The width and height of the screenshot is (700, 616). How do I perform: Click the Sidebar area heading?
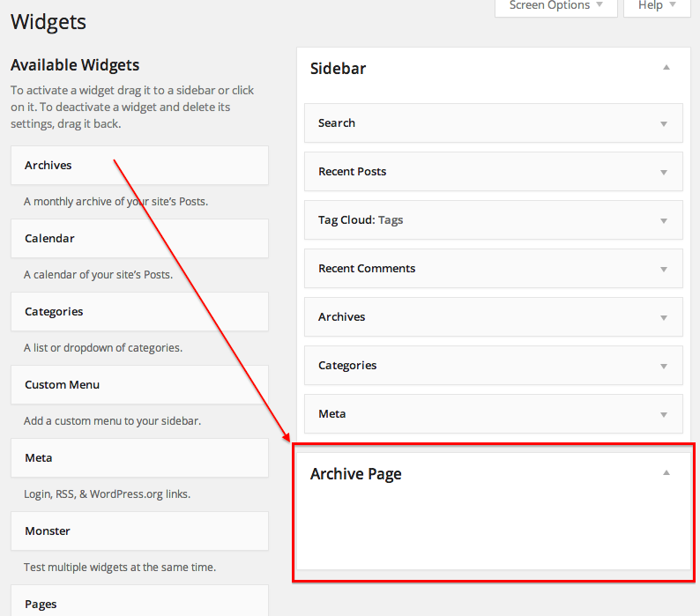coord(338,69)
